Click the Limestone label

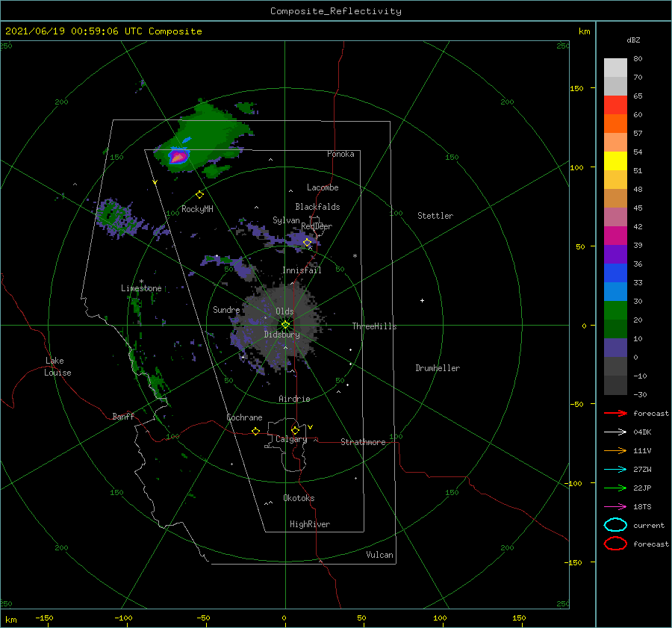point(141,288)
